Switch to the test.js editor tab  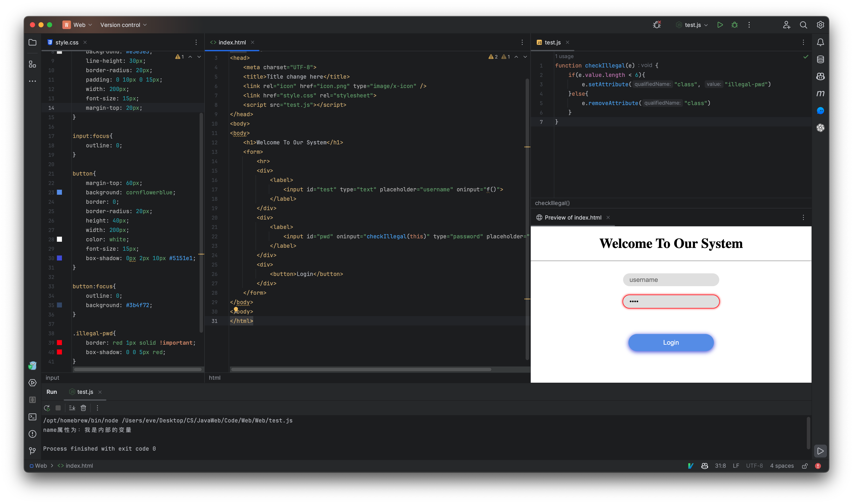coord(552,42)
